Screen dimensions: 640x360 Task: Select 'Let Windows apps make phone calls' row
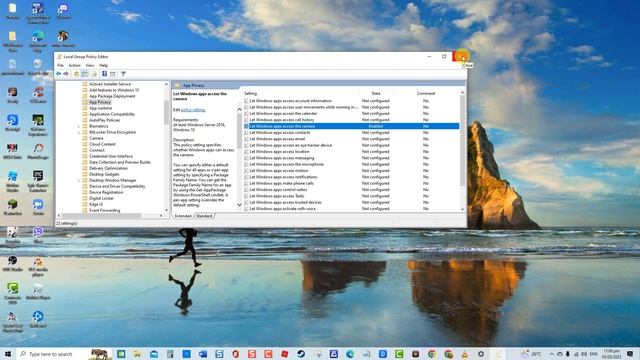point(351,183)
